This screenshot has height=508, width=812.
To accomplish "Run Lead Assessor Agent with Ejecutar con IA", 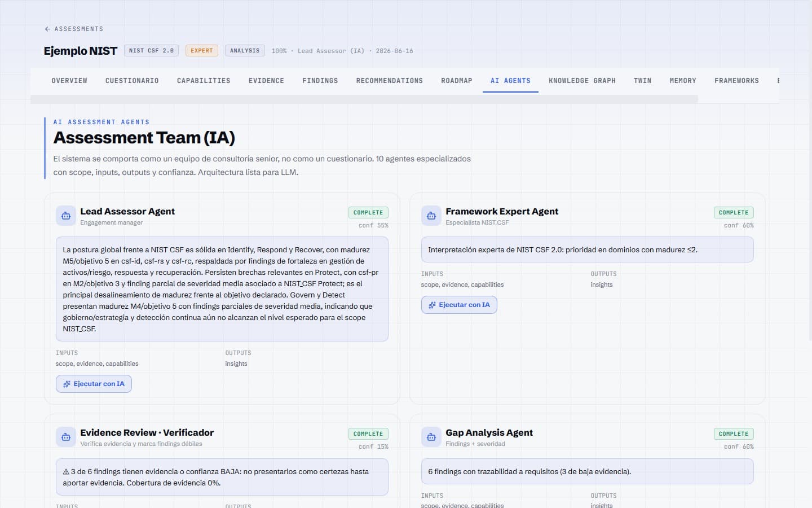I will (94, 384).
